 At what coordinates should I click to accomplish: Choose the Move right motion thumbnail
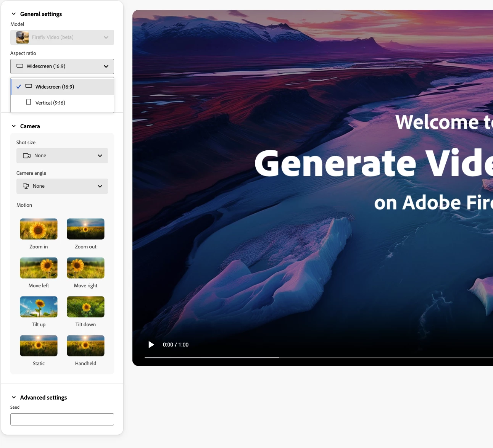coord(85,268)
